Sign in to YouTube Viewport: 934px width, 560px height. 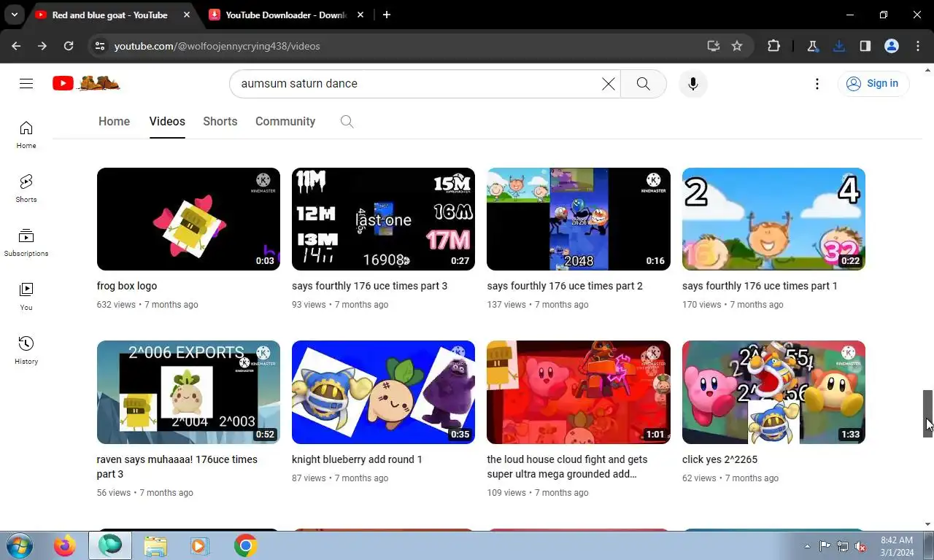873,84
